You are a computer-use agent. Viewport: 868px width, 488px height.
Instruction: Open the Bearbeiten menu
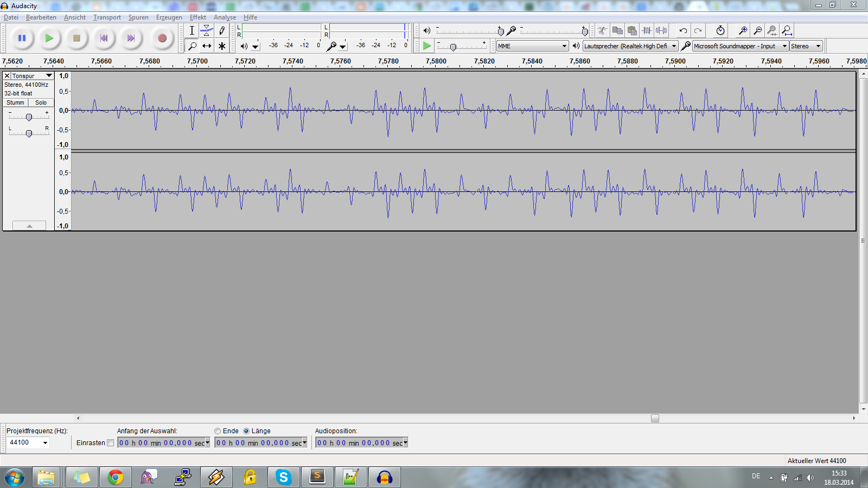(41, 17)
